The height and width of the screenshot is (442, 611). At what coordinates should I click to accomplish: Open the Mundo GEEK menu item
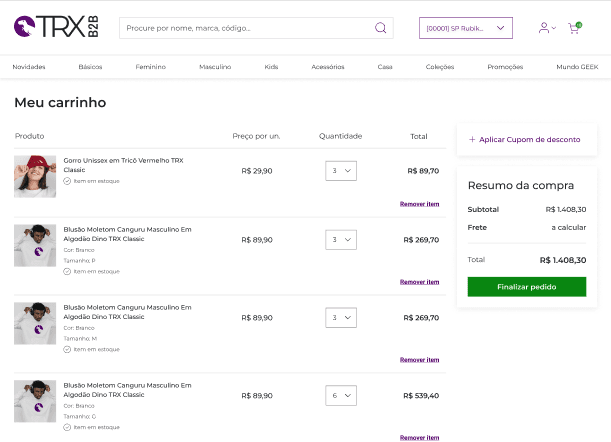pyautogui.click(x=575, y=67)
